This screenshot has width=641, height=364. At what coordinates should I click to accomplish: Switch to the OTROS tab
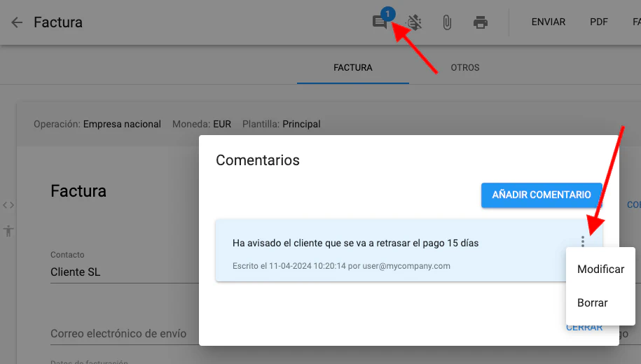click(x=465, y=68)
